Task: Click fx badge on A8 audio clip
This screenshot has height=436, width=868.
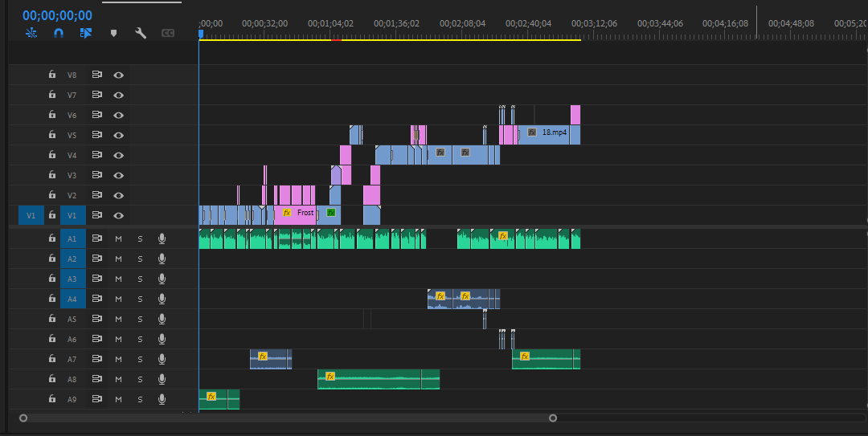Action: coord(330,377)
